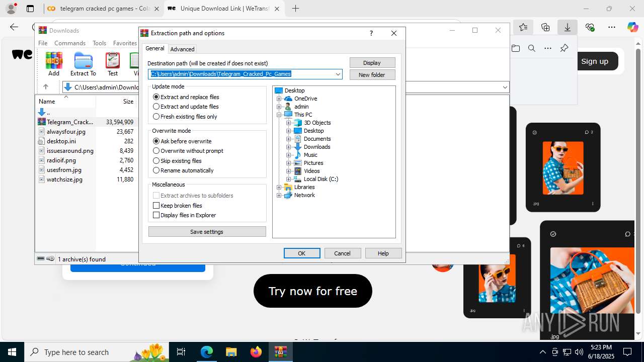Click downloads panel search icon
The image size is (644, 362).
[x=532, y=48]
